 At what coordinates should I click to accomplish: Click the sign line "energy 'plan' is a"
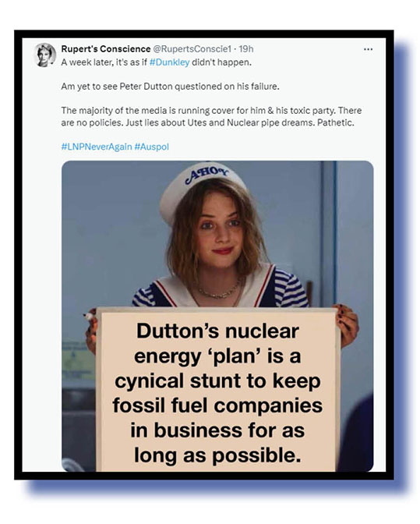click(217, 356)
